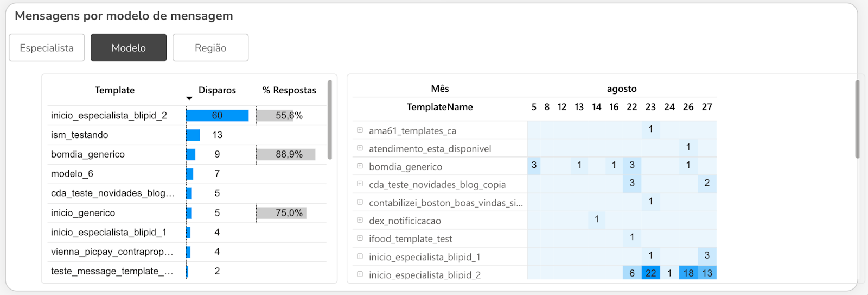Click the 88,9% response bar
Screen dimensions: 868x295
click(286, 154)
